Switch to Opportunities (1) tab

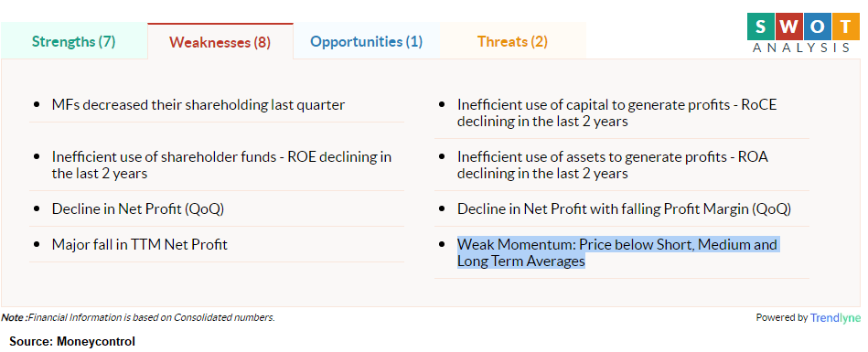[x=367, y=41]
